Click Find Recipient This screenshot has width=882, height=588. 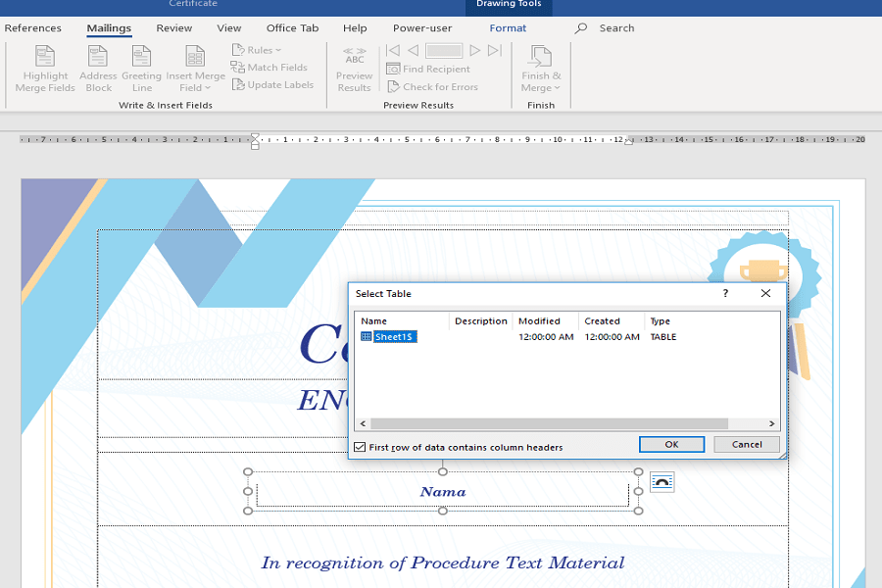pos(428,70)
